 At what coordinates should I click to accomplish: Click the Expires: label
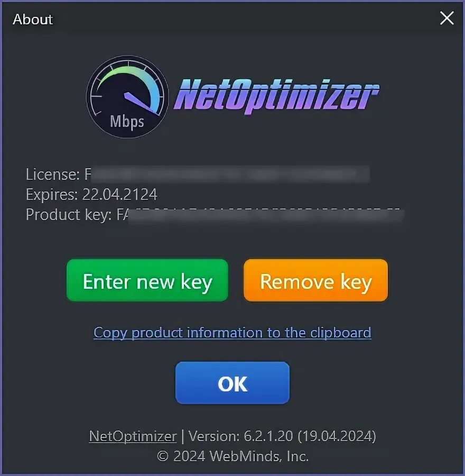52,195
